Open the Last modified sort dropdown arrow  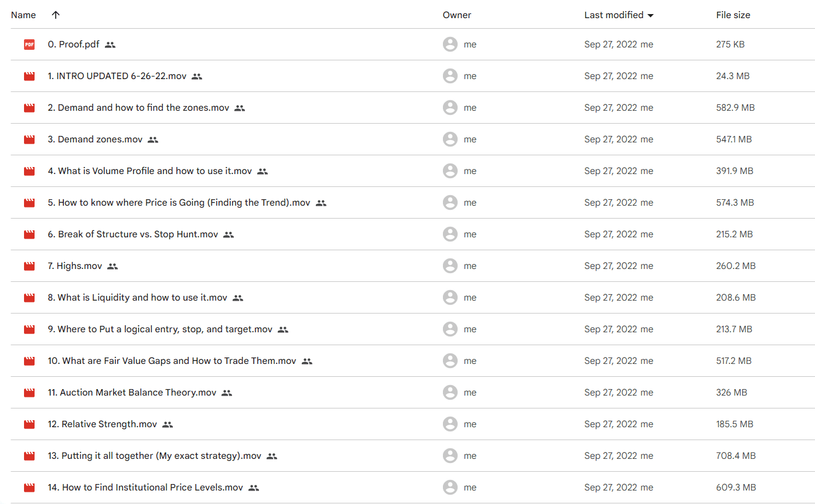coord(650,16)
